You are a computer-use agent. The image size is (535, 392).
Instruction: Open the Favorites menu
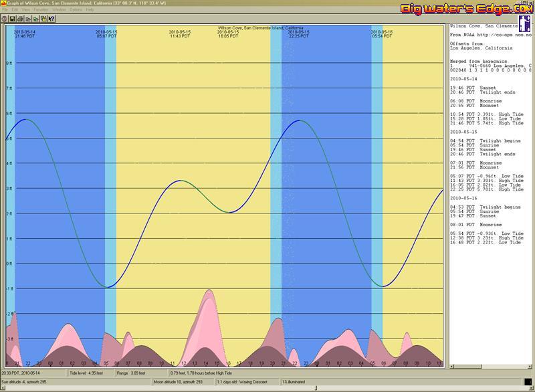40,11
